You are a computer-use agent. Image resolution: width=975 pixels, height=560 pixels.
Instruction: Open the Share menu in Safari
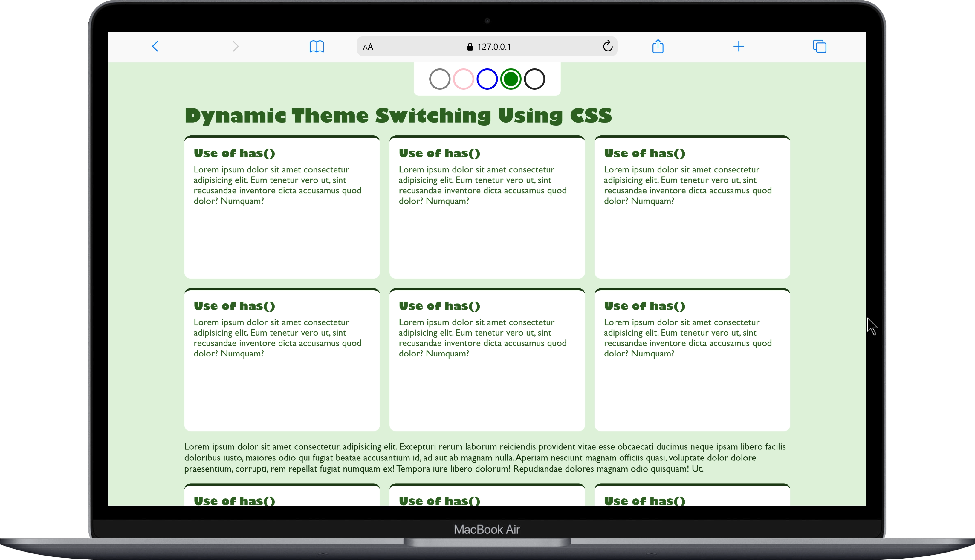658,46
